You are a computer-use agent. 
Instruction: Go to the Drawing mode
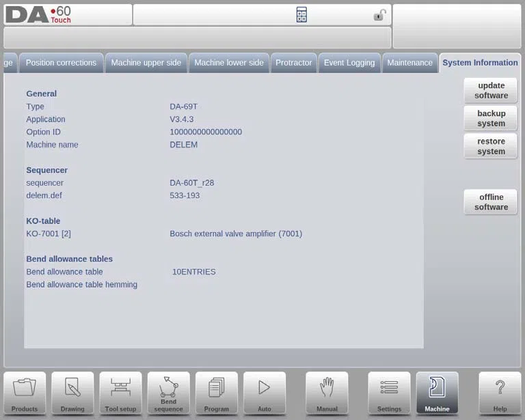(72, 393)
